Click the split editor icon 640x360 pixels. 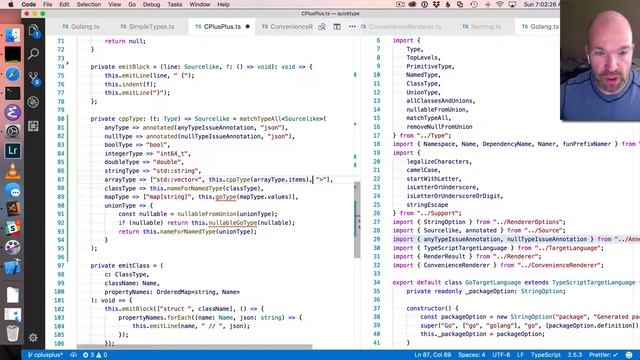click(x=337, y=27)
